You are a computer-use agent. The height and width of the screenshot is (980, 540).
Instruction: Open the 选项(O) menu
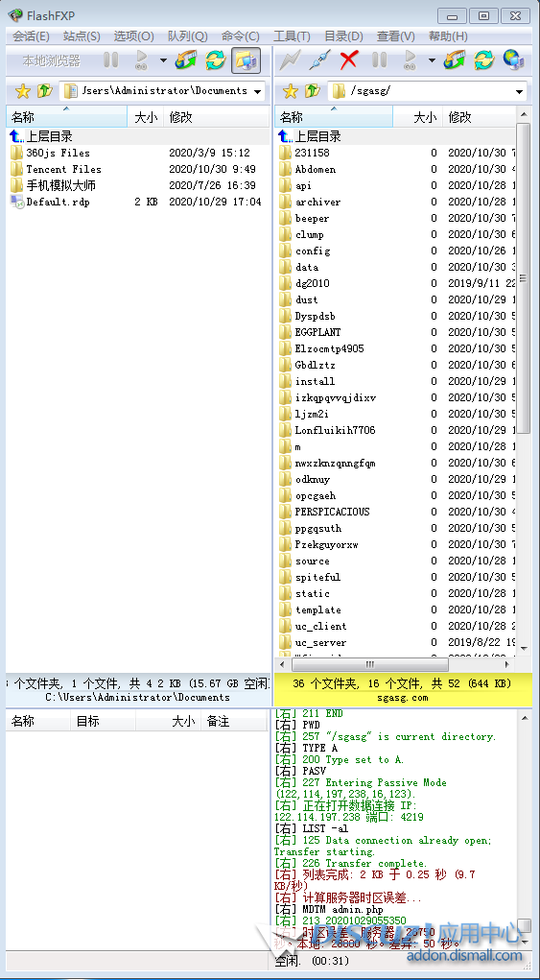[x=133, y=36]
